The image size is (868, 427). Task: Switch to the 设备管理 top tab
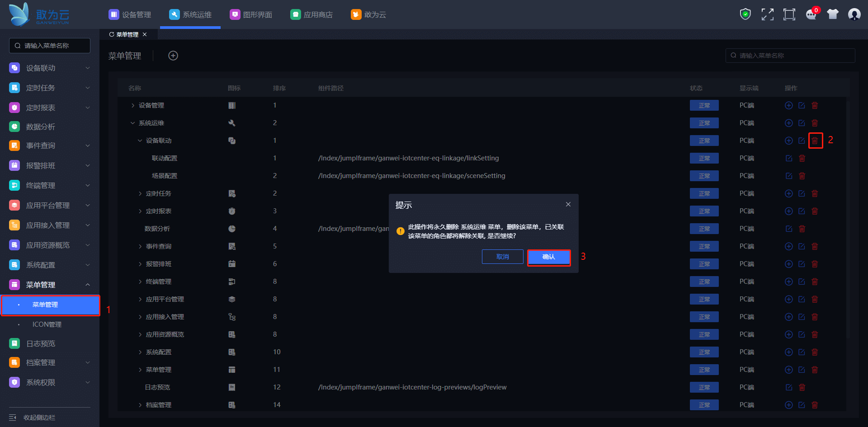(x=130, y=14)
